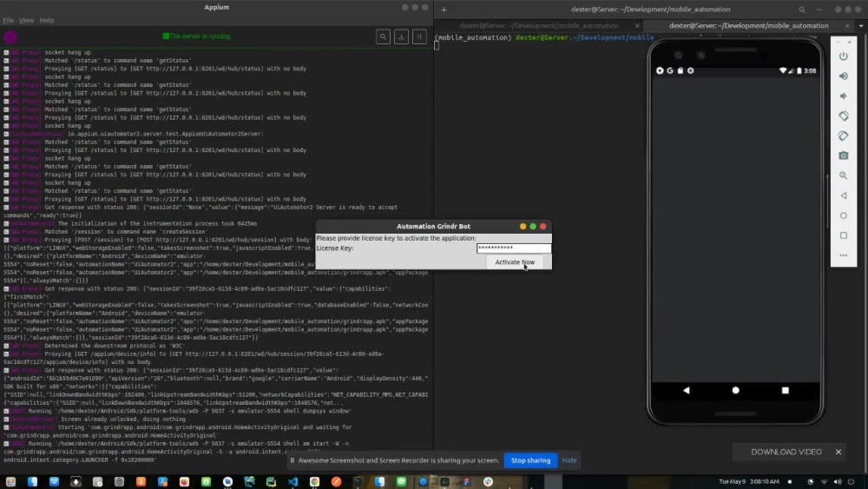This screenshot has height=489, width=868.
Task: Click the emulator toolbar Back triangle
Action: click(843, 195)
